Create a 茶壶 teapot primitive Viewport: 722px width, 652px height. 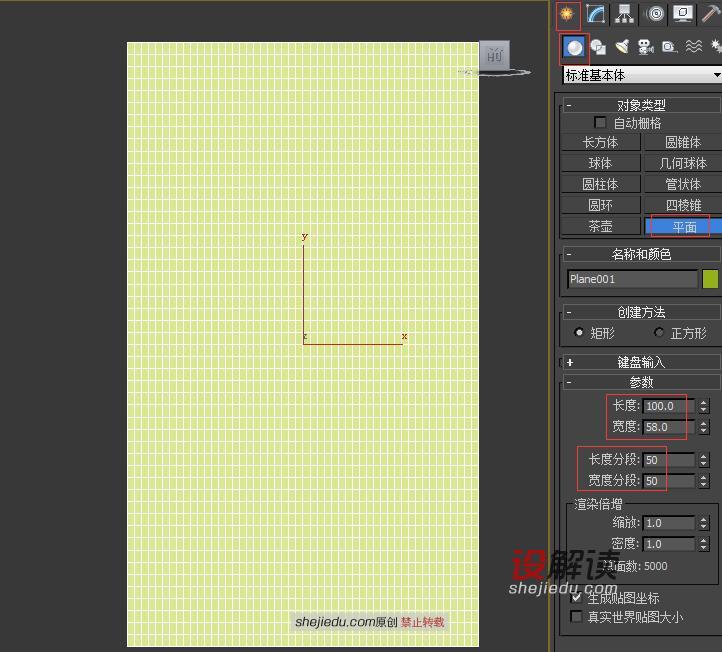(600, 227)
